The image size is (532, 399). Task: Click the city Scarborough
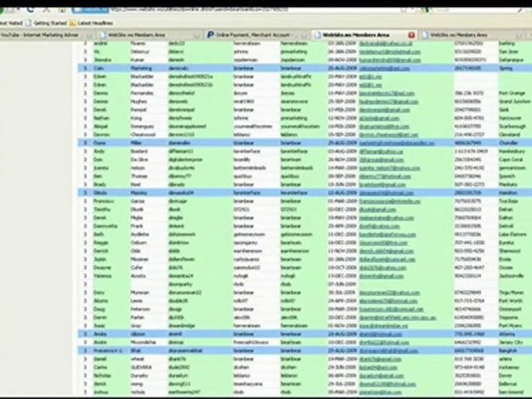(x=512, y=126)
